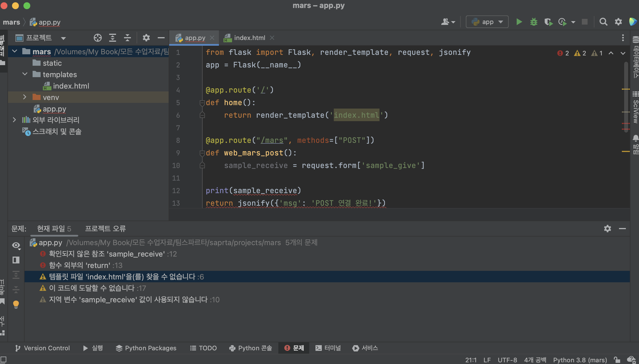639x364 pixels.
Task: Click the quick-fix lightbulb icon
Action: (16, 305)
